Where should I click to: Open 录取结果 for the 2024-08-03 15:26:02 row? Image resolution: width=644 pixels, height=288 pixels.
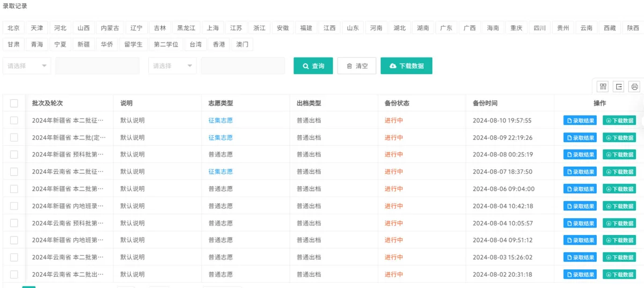(x=580, y=257)
